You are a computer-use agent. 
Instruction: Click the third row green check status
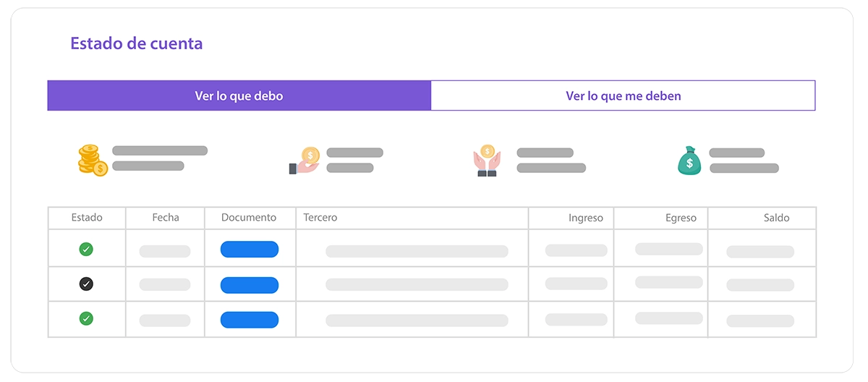(86, 318)
